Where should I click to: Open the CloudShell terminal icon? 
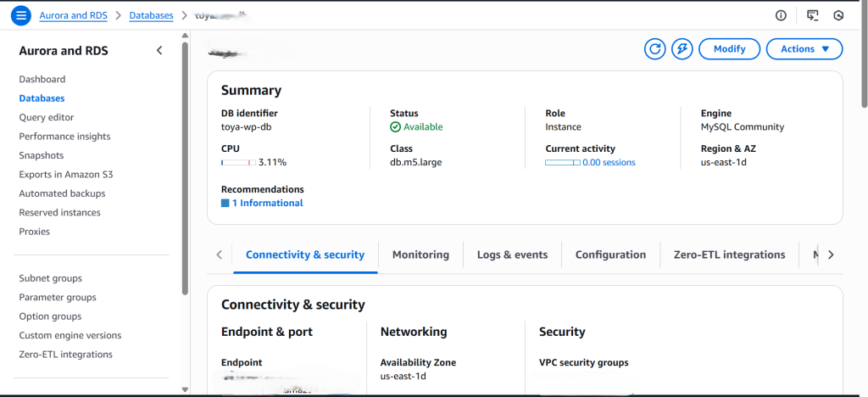pos(813,15)
